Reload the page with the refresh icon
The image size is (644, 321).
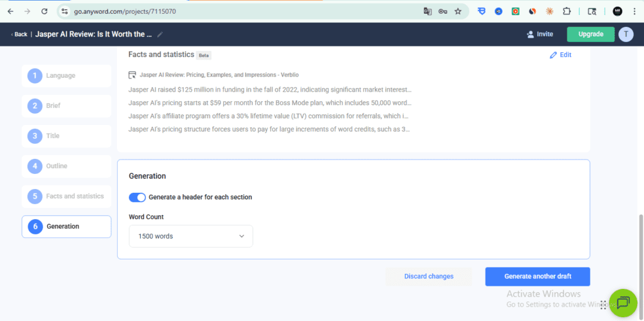pyautogui.click(x=45, y=11)
